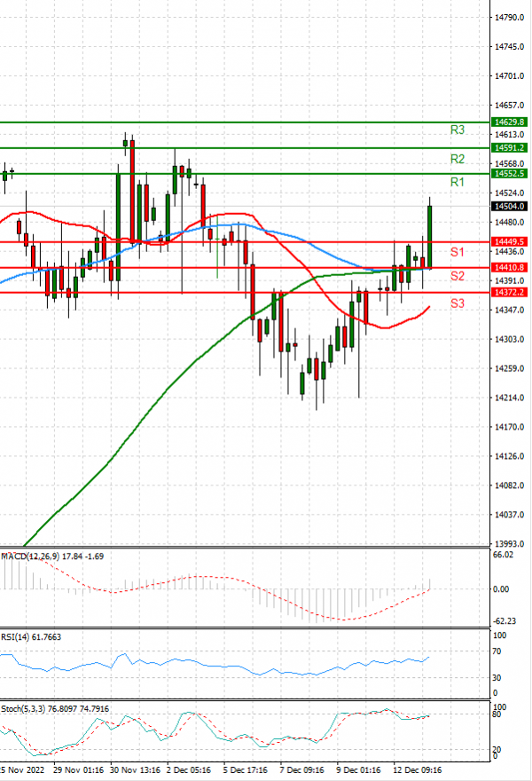Viewport: 532px width, 781px height.
Task: Click the 12 Dec 09:16 time label
Action: pos(417,770)
